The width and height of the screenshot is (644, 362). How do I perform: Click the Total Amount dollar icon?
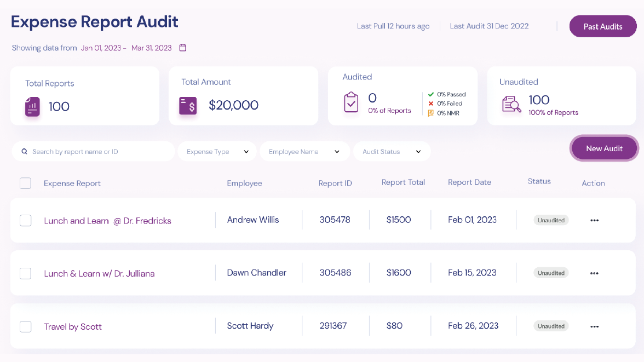pos(188,106)
